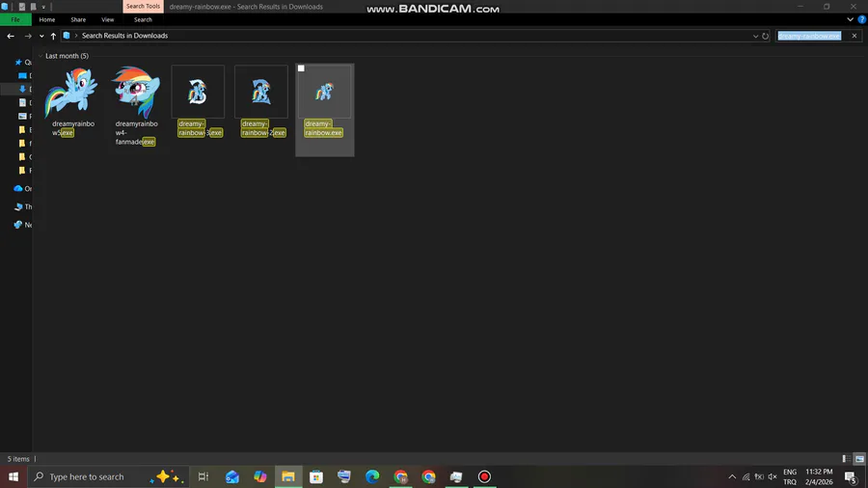Select the dreamyrainbow5.exe file
Image resolution: width=868 pixels, height=488 pixels.
[x=72, y=102]
